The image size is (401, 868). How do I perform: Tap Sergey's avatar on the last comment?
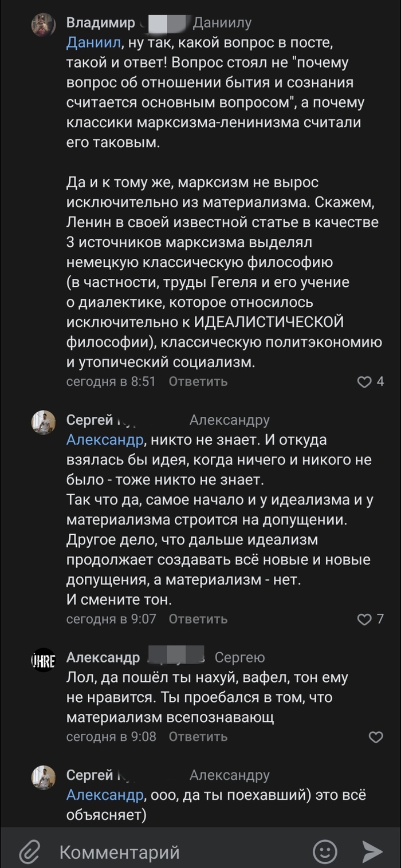click(43, 778)
